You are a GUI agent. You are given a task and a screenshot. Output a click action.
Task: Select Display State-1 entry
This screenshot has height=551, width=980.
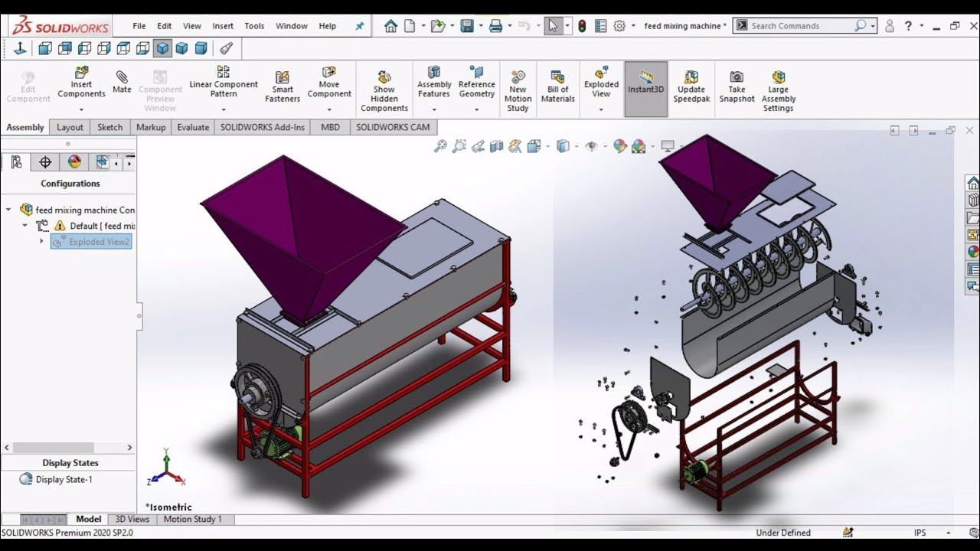coord(56,480)
